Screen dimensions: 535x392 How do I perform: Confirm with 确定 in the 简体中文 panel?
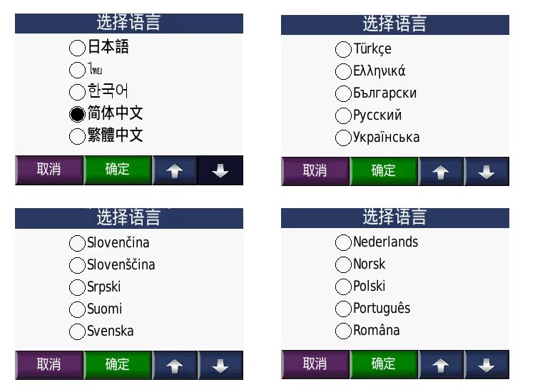118,170
